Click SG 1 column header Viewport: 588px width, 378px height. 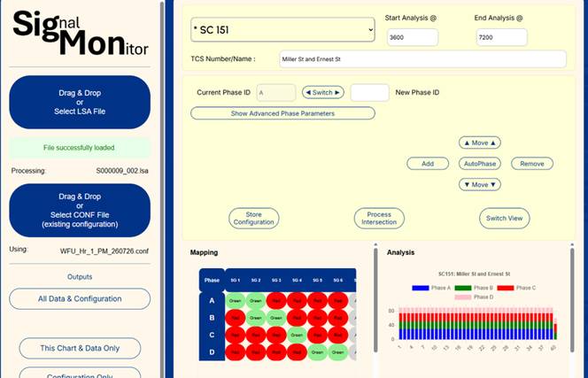(x=236, y=280)
